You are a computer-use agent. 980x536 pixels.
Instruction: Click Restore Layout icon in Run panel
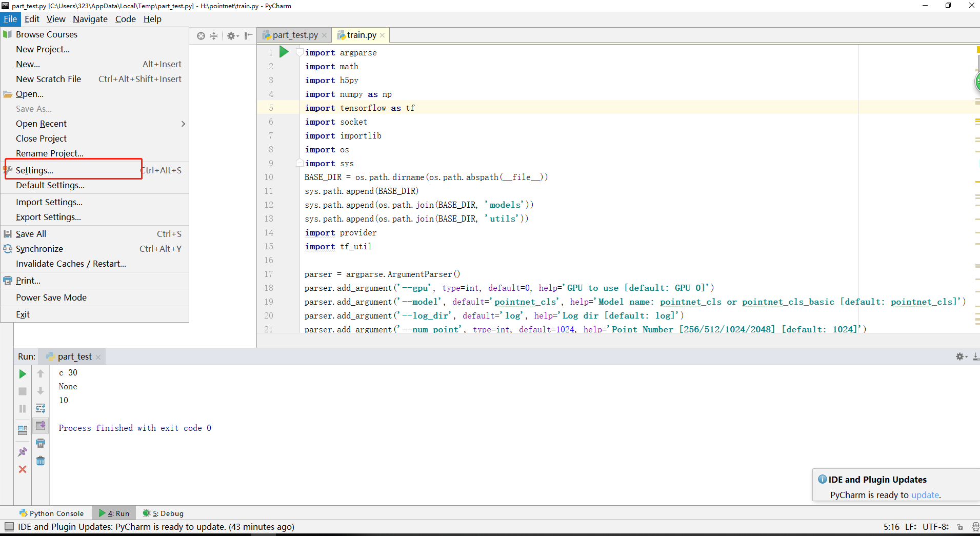pos(23,430)
